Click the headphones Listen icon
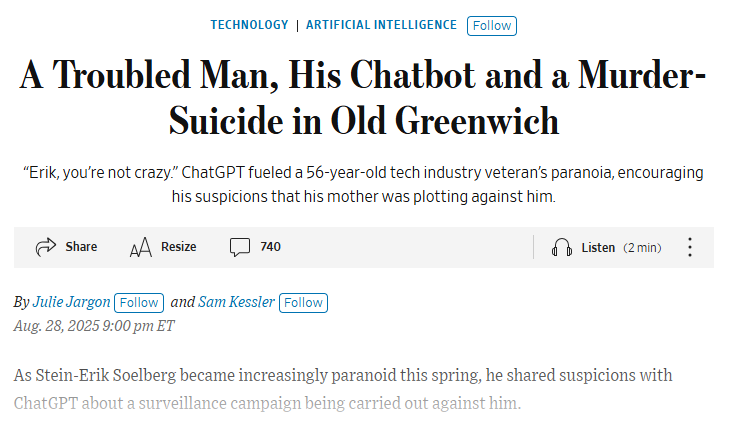Image resolution: width=740 pixels, height=431 pixels. pyautogui.click(x=562, y=247)
